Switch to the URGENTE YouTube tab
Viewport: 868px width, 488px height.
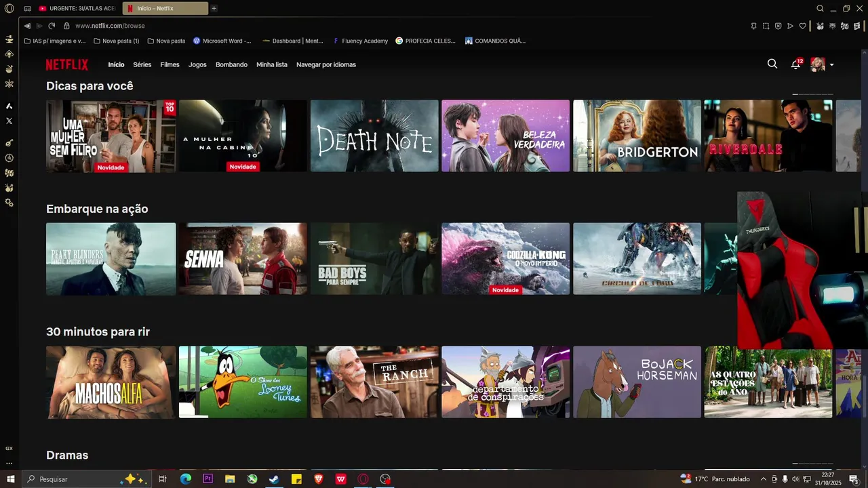77,9
